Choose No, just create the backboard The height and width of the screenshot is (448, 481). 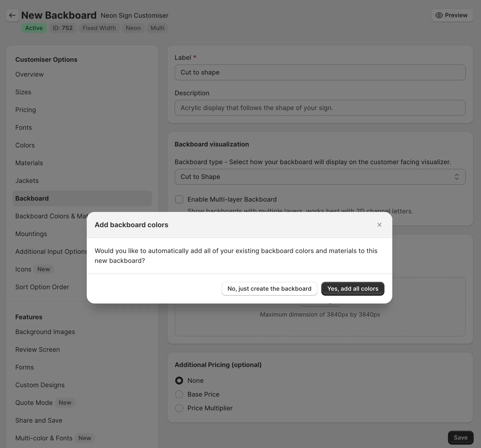click(x=269, y=288)
